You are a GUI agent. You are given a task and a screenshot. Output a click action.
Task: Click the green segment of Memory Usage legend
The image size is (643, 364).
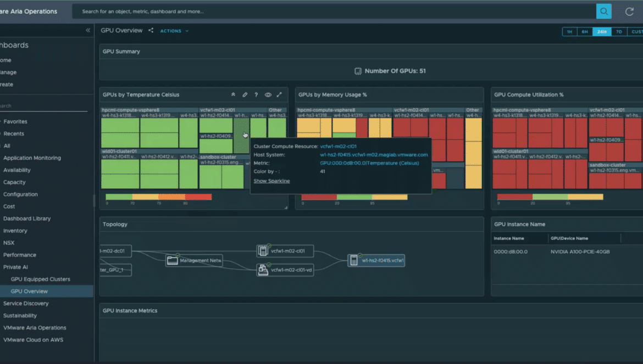click(354, 197)
